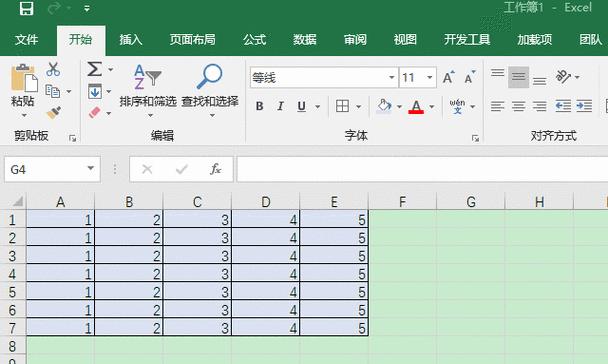
Task: Open the 剪贴板 dialog launcher
Action: click(72, 138)
